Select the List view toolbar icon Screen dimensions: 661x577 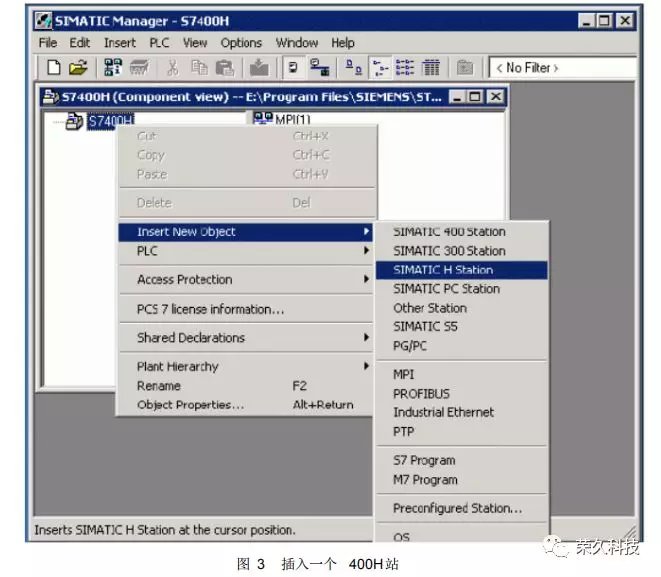tap(405, 68)
